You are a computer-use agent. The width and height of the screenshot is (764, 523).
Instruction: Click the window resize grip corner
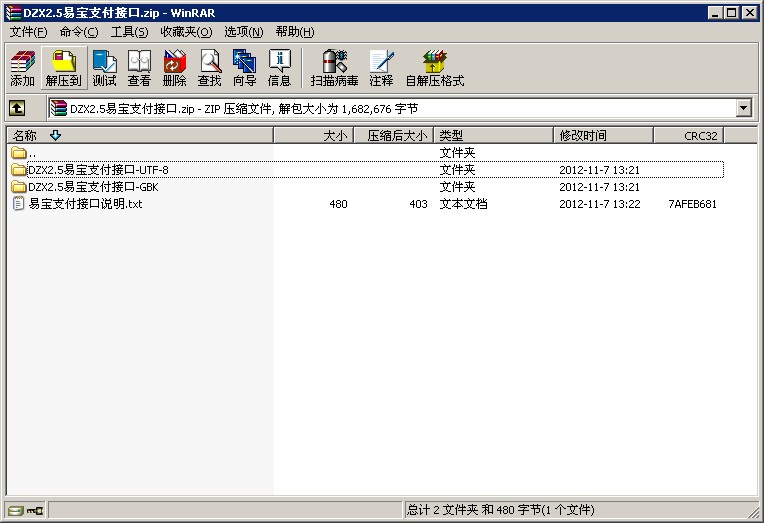754,512
